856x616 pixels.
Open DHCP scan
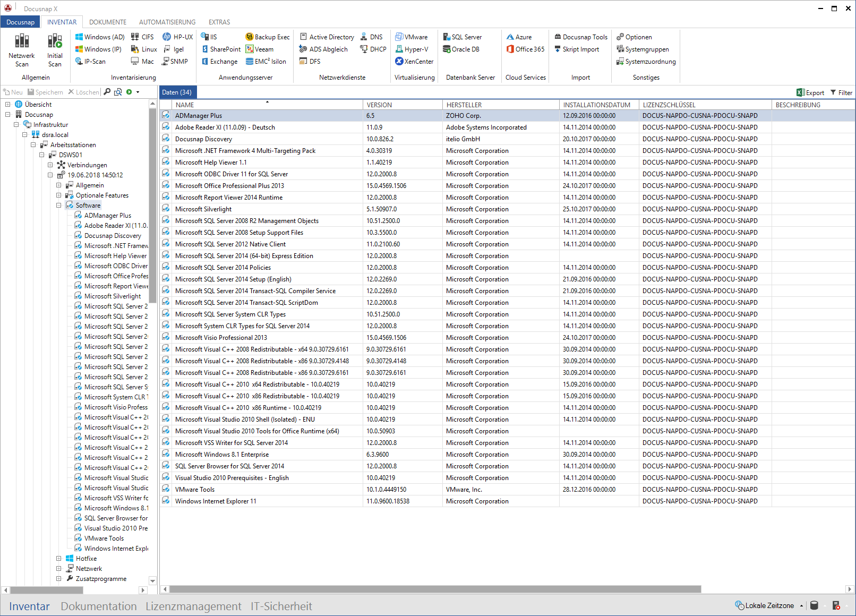point(373,49)
